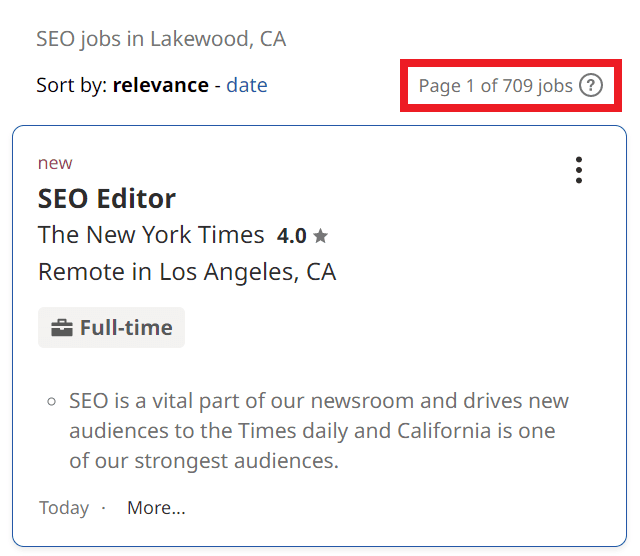Sort results by date

(247, 85)
